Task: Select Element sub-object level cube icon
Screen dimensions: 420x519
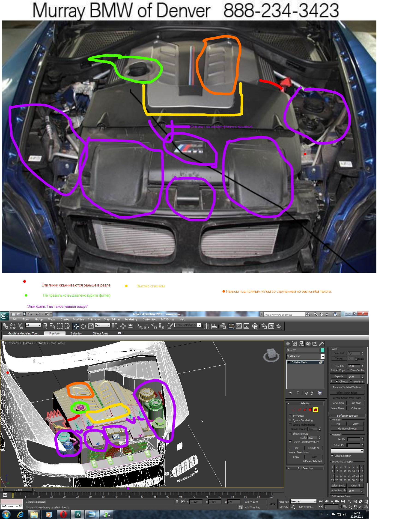Action: click(x=316, y=410)
